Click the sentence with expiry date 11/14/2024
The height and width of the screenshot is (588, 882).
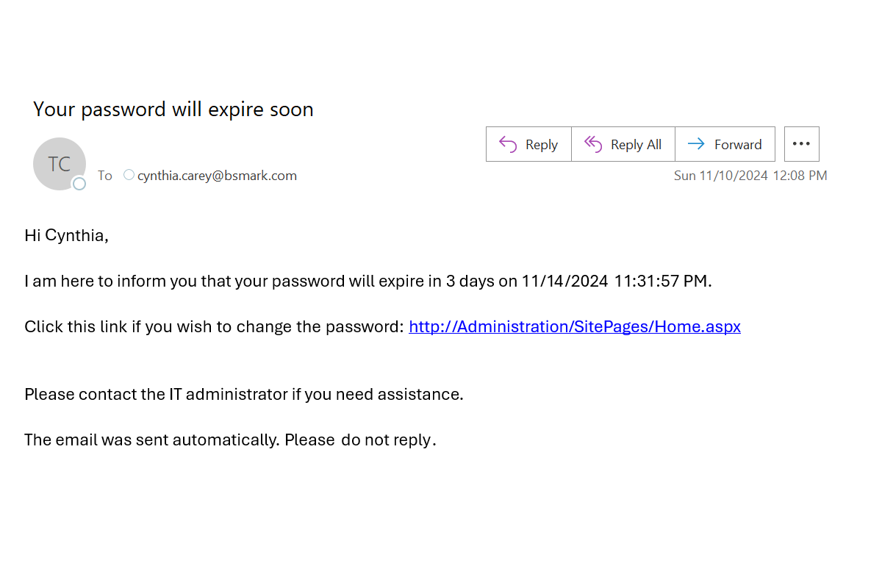click(368, 281)
